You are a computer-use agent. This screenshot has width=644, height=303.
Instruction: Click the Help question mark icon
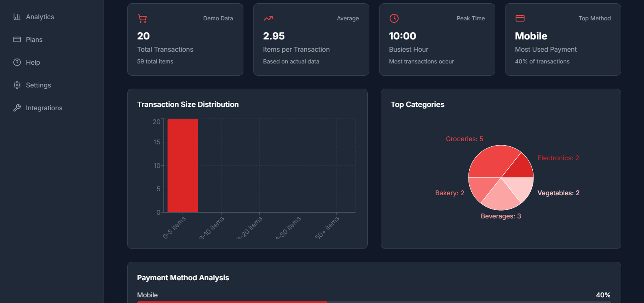pyautogui.click(x=17, y=62)
